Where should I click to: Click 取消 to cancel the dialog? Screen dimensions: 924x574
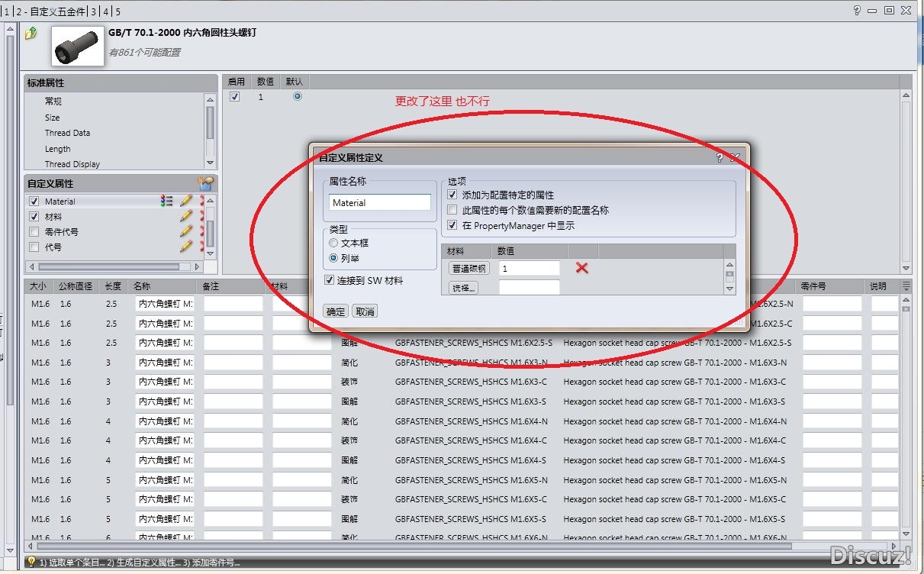pos(365,311)
